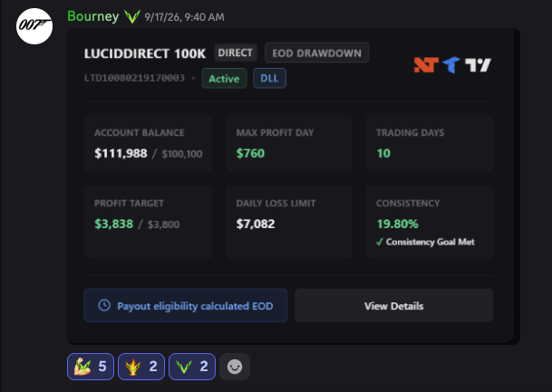Click the $3,800 target amount

click(164, 225)
